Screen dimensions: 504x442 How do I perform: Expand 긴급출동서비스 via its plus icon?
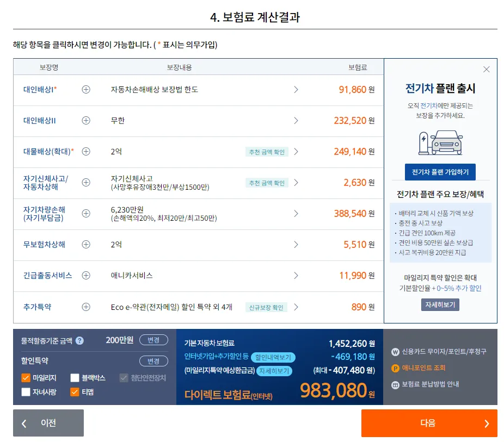pyautogui.click(x=86, y=276)
